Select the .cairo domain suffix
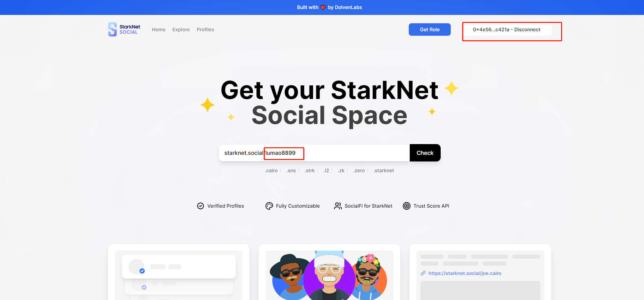Screen dimensions: 644x300 (271, 170)
